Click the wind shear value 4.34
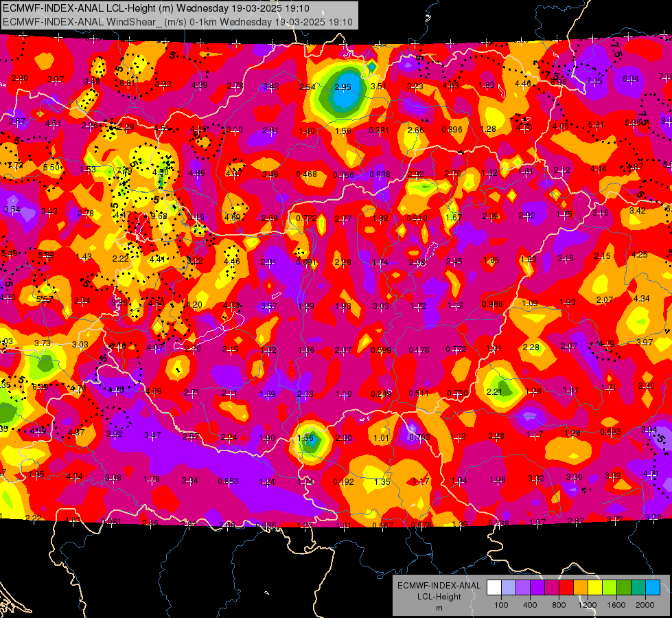This screenshot has width=672, height=618. 641,298
